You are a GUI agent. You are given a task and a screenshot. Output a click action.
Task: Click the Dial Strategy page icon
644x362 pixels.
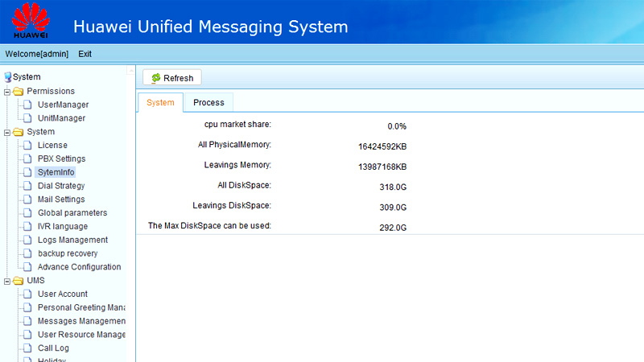point(27,186)
